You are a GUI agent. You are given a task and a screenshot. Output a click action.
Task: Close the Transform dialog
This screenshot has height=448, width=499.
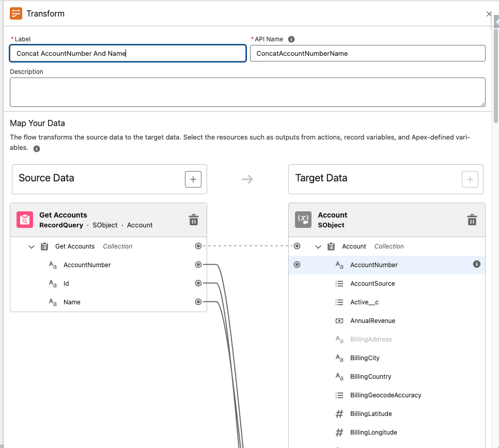tap(489, 14)
